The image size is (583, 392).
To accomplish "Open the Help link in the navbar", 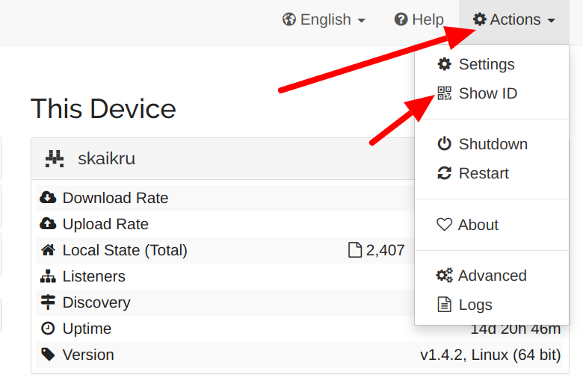I will pyautogui.click(x=419, y=20).
